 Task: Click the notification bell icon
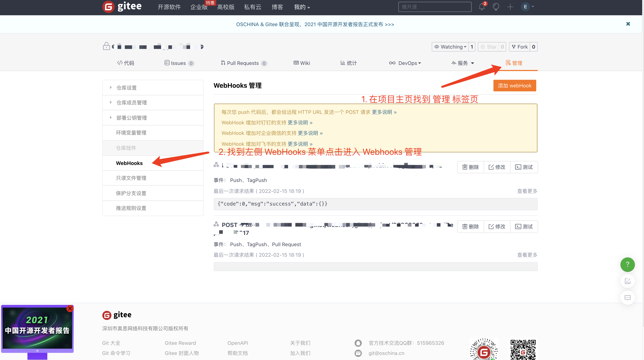point(482,7)
